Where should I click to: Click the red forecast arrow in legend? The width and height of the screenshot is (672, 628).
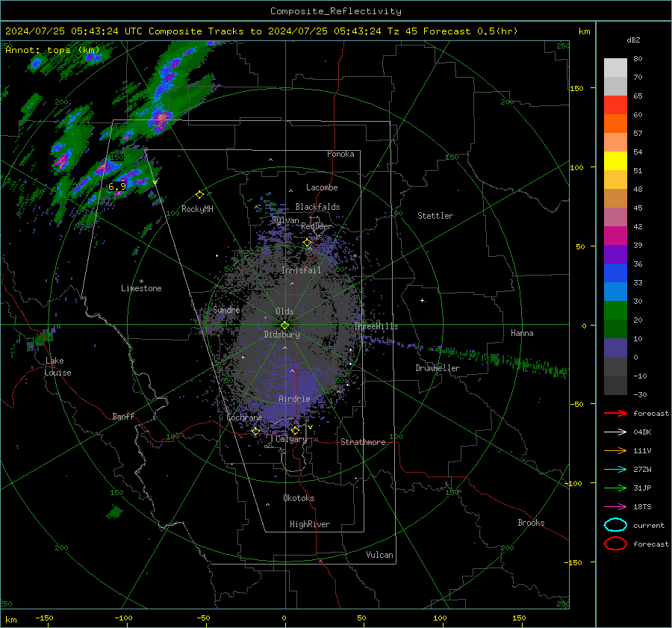coord(615,413)
